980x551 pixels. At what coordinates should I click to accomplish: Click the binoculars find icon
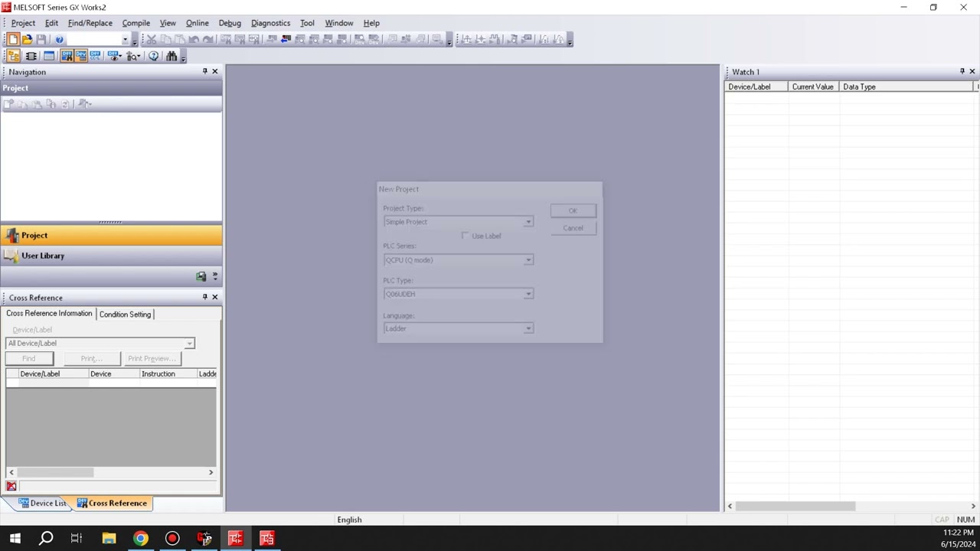point(171,56)
